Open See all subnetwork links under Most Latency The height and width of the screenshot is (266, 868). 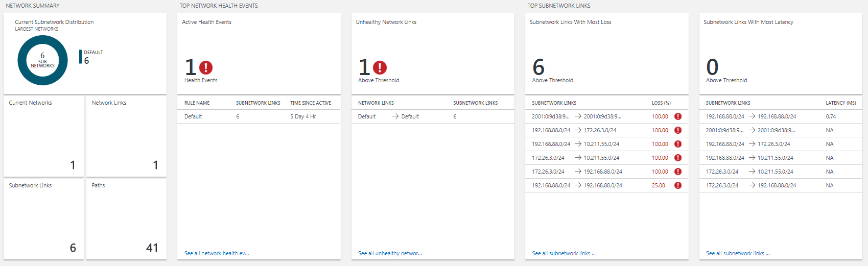[738, 253]
